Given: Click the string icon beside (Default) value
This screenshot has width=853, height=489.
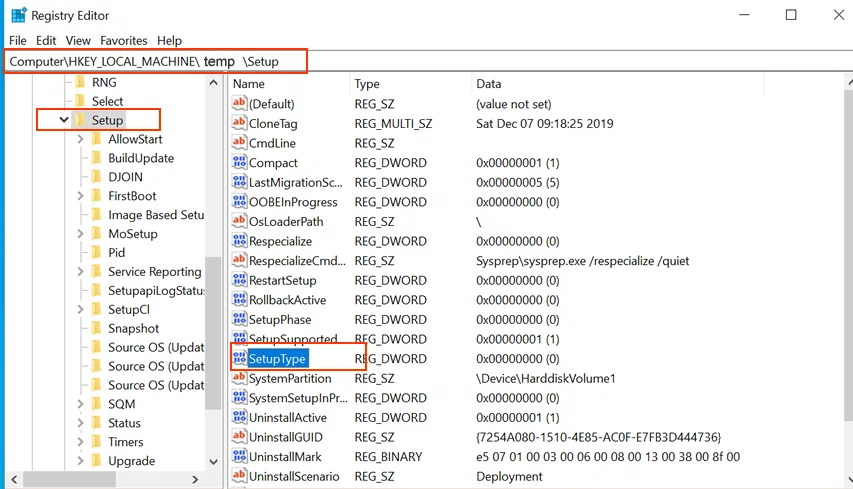Looking at the screenshot, I should [x=239, y=103].
